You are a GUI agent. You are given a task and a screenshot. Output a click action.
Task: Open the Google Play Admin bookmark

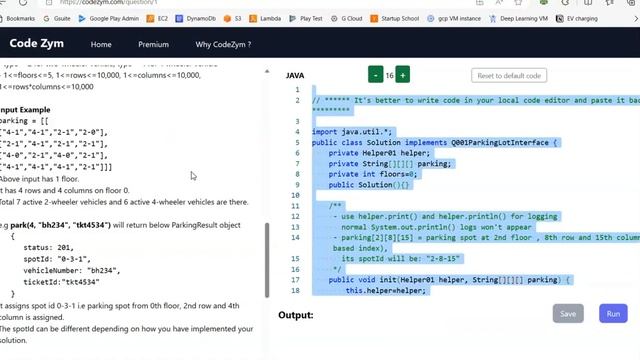click(x=109, y=18)
